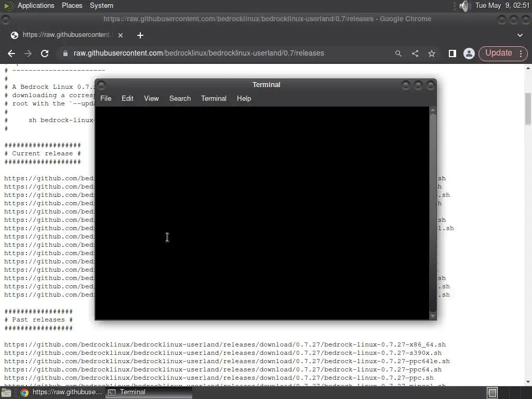Reload the raw GitHub page
This screenshot has height=399, width=532.
45,54
